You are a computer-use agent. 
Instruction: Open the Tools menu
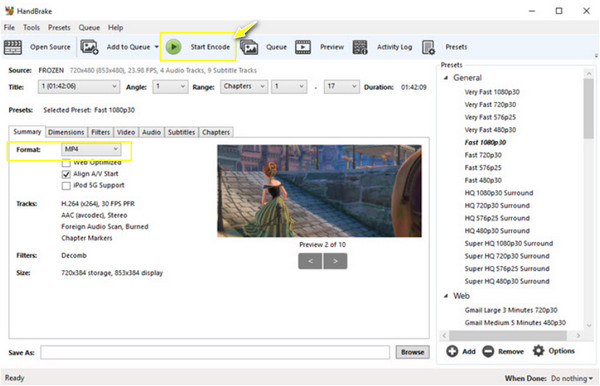pos(31,28)
